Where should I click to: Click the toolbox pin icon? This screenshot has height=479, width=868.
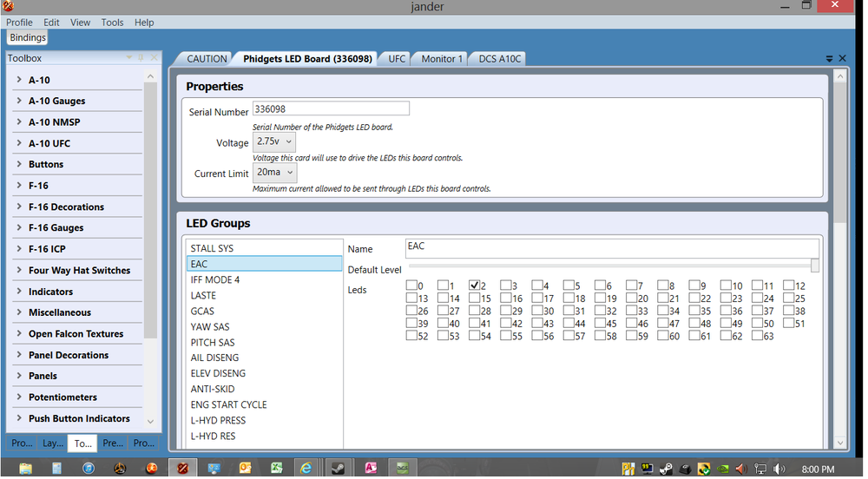coord(141,57)
